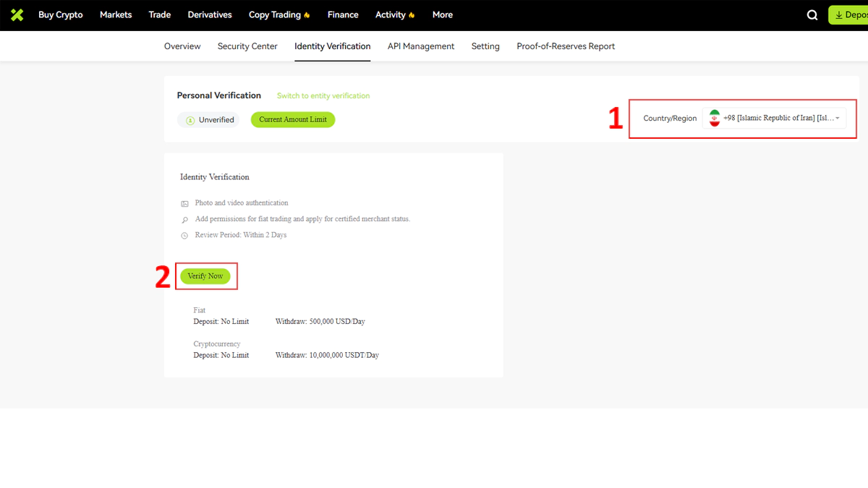The height and width of the screenshot is (488, 868).
Task: Click the green X logo icon
Action: (17, 14)
